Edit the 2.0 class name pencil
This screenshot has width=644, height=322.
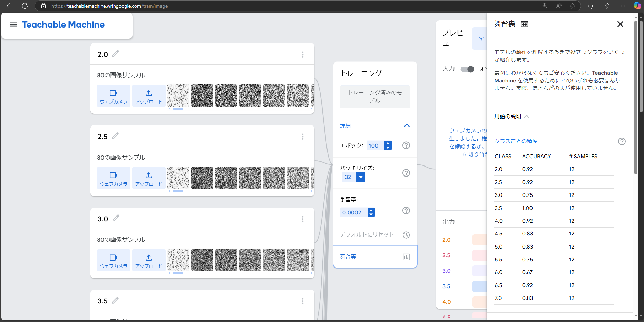click(x=116, y=53)
